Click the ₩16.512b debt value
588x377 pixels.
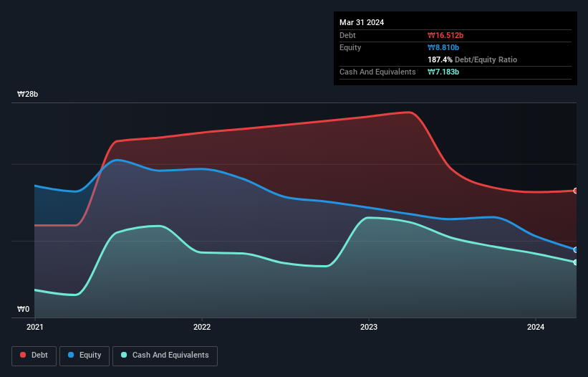point(445,35)
